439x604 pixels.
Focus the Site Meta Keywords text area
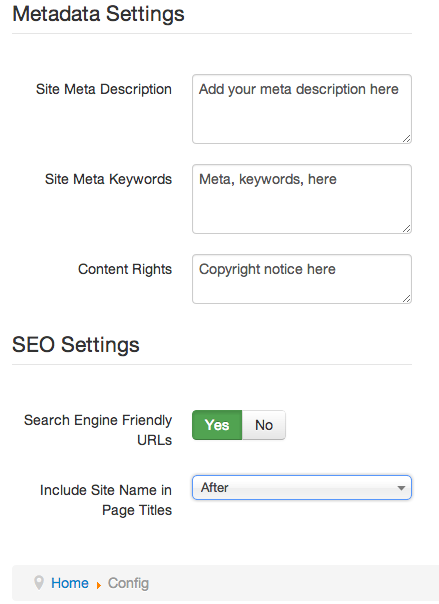click(x=302, y=199)
